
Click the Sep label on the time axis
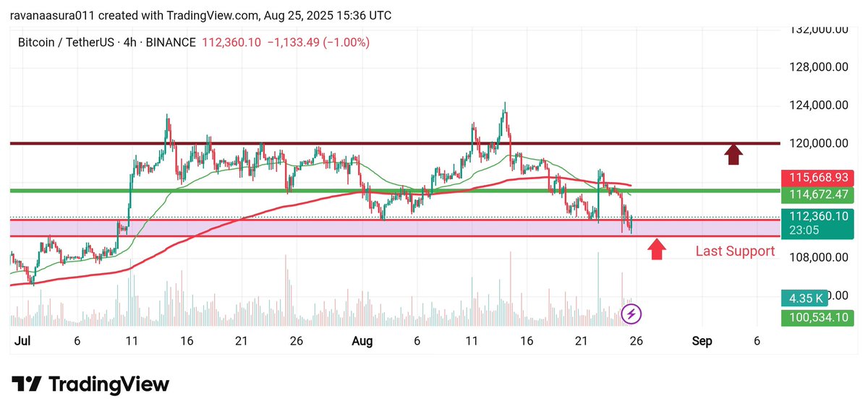pos(702,341)
